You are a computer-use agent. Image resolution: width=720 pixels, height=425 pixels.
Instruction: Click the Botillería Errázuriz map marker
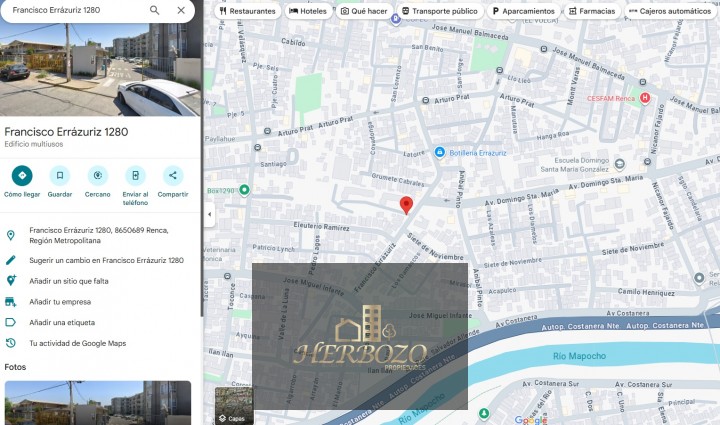pos(440,152)
